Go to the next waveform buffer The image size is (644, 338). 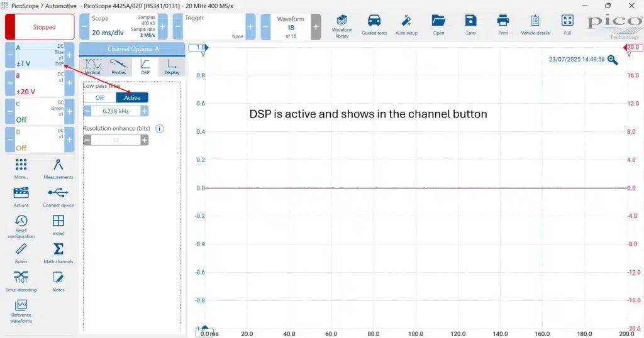pos(316,26)
